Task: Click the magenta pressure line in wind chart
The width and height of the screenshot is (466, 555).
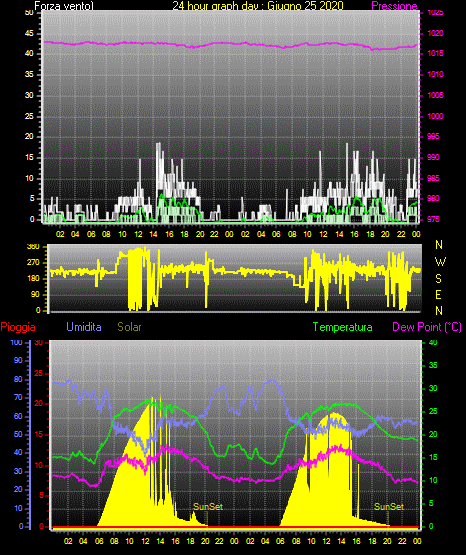Action: point(230,44)
